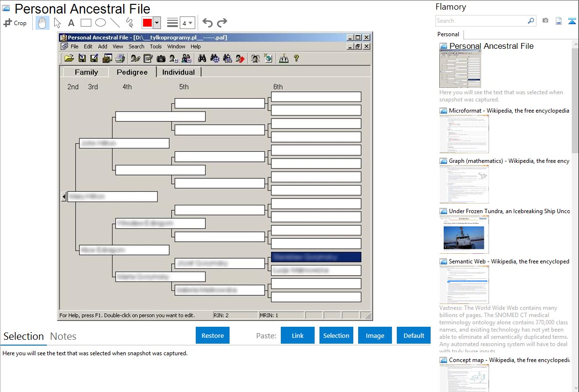Viewport: 579px width, 392px height.
Task: Click the globe icon in PAF toolbar
Action: pyautogui.click(x=268, y=58)
